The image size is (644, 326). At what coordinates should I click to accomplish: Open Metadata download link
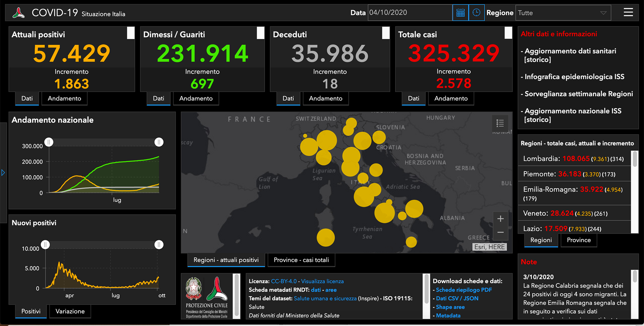click(x=448, y=316)
